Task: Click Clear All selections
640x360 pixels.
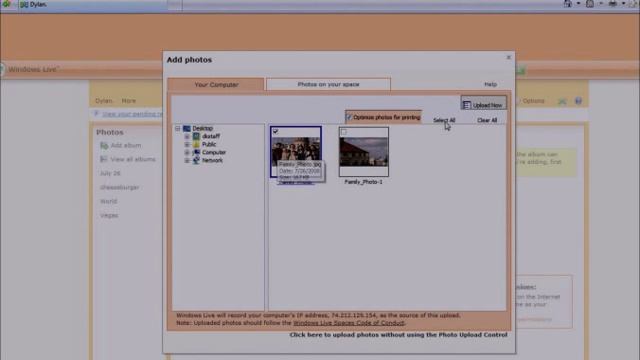Action: (x=487, y=120)
